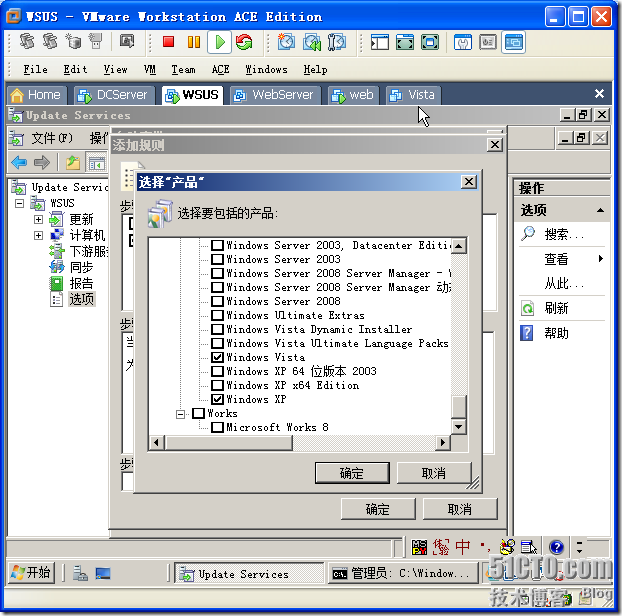Click 取消 in the Add Rule dialog
The image size is (622, 616).
[460, 509]
